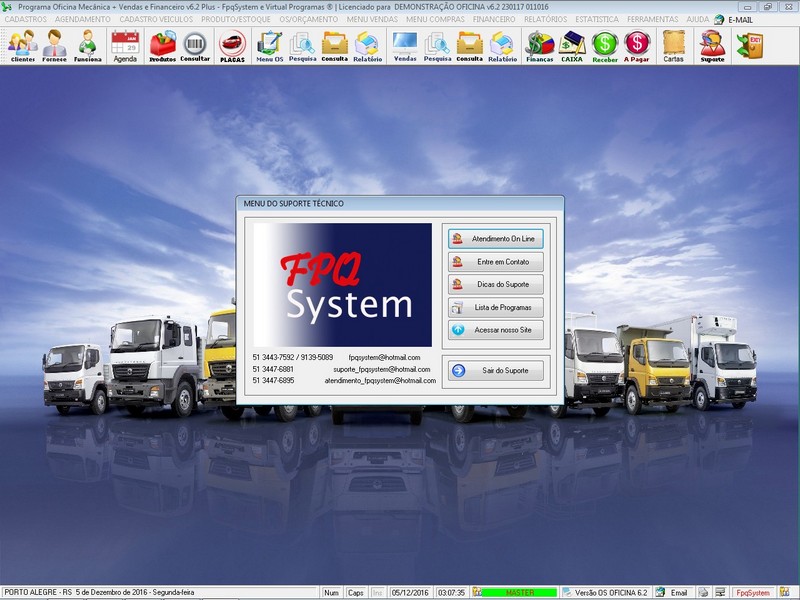Screen dimensions: 800x600
Task: Click phone number 51 3447-6895
Action: pyautogui.click(x=273, y=381)
